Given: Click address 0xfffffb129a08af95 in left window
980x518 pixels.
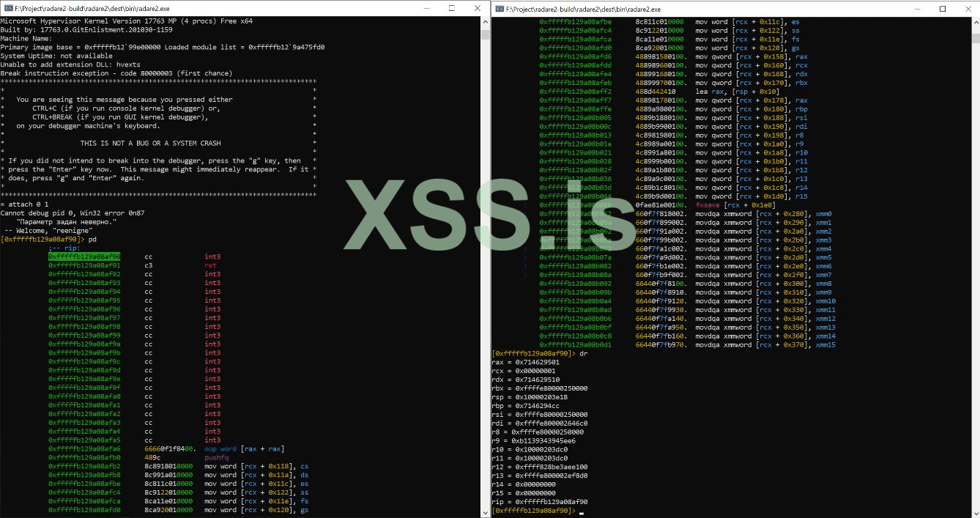Looking at the screenshot, I should [84, 300].
